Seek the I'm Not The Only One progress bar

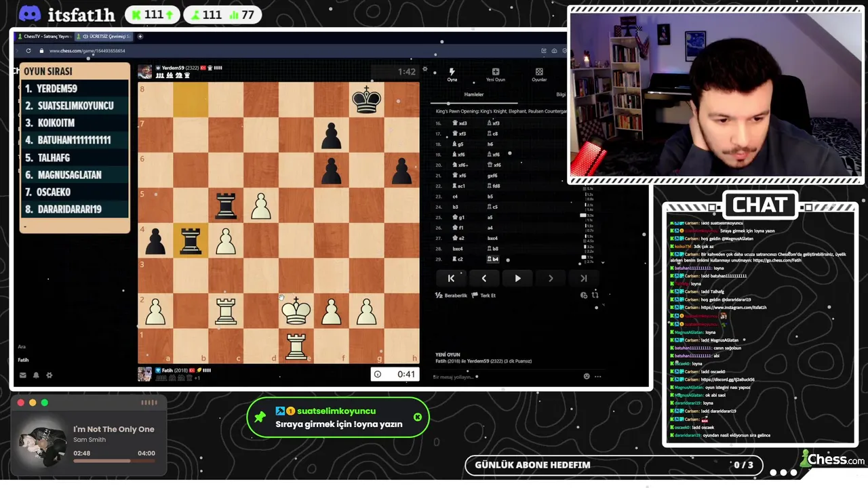[114, 461]
